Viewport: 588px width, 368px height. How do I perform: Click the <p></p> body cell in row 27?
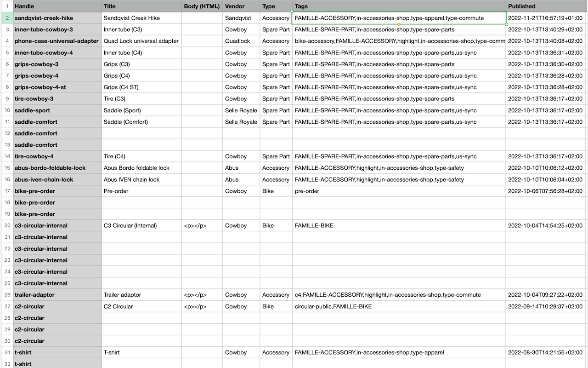201,306
